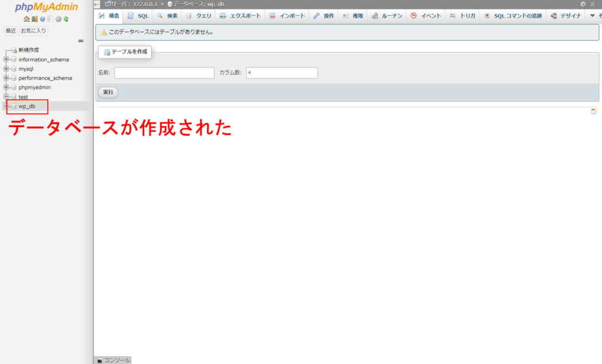Expand the mysql database node
The height and width of the screenshot is (364, 602).
point(6,69)
